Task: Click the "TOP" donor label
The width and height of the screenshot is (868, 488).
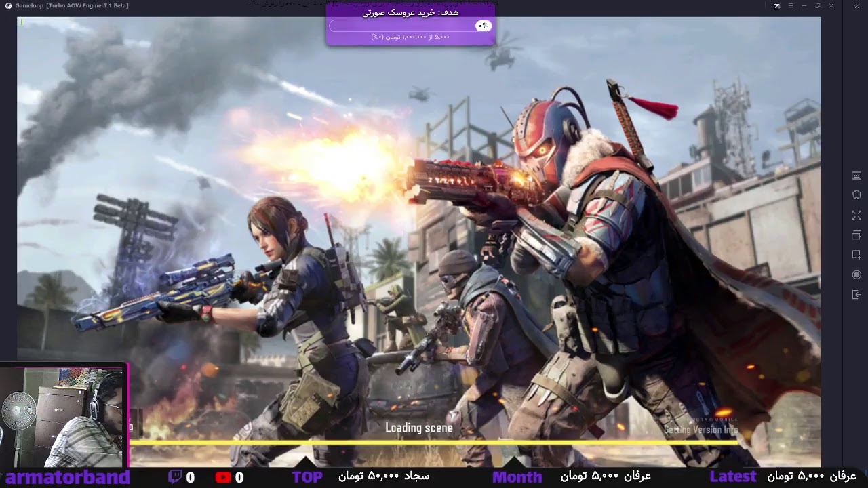Action: point(307,477)
